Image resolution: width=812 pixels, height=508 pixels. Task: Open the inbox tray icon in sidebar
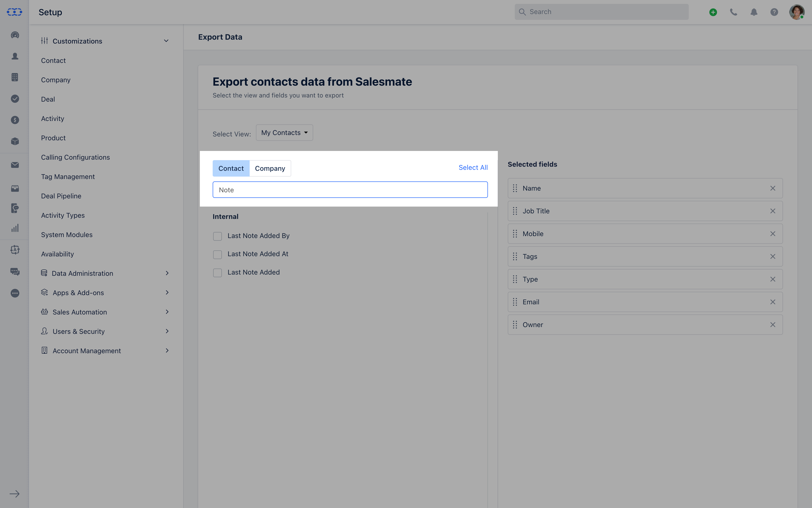15,188
